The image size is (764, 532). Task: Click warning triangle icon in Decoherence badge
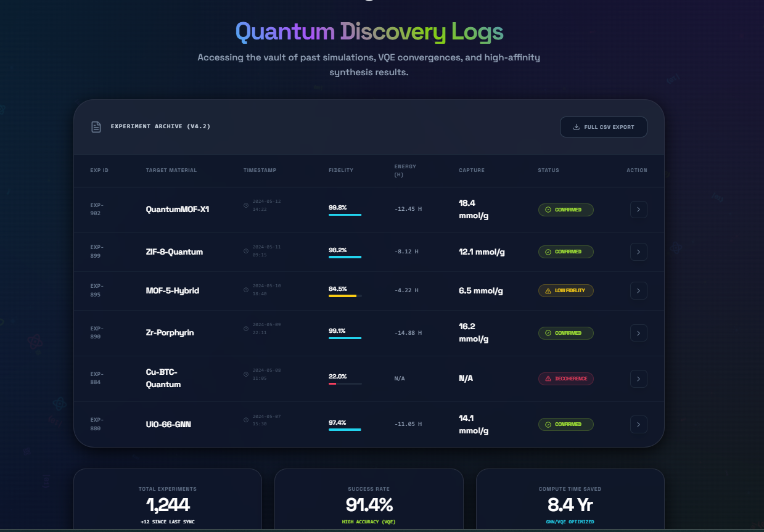(548, 379)
